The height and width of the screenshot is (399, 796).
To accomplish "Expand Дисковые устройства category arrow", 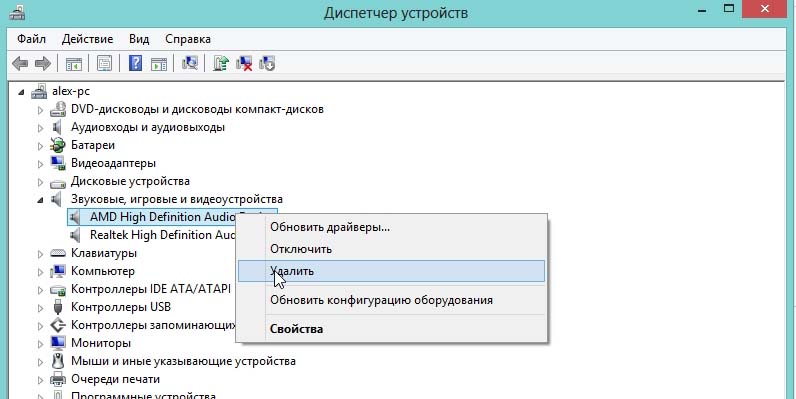I will coord(41,182).
